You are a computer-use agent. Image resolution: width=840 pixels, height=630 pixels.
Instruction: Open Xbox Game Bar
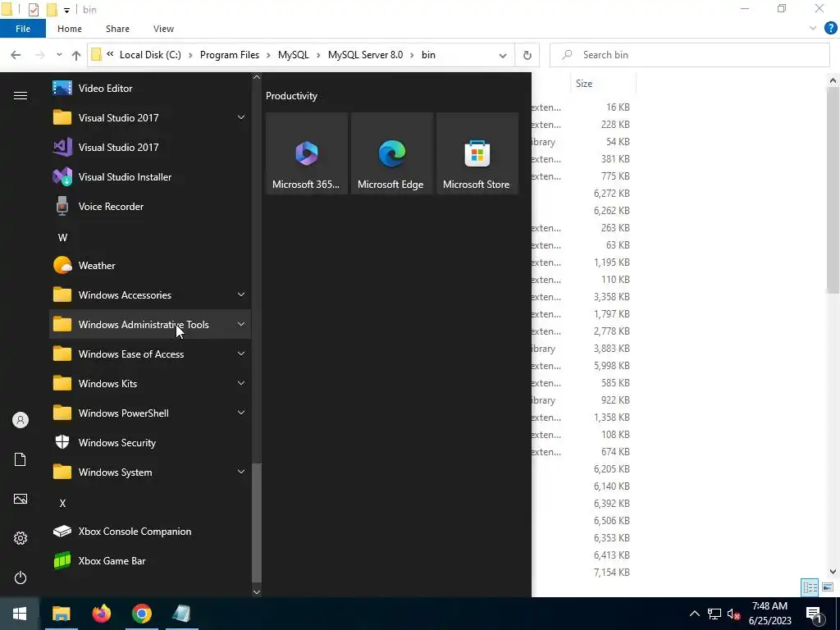150,561
